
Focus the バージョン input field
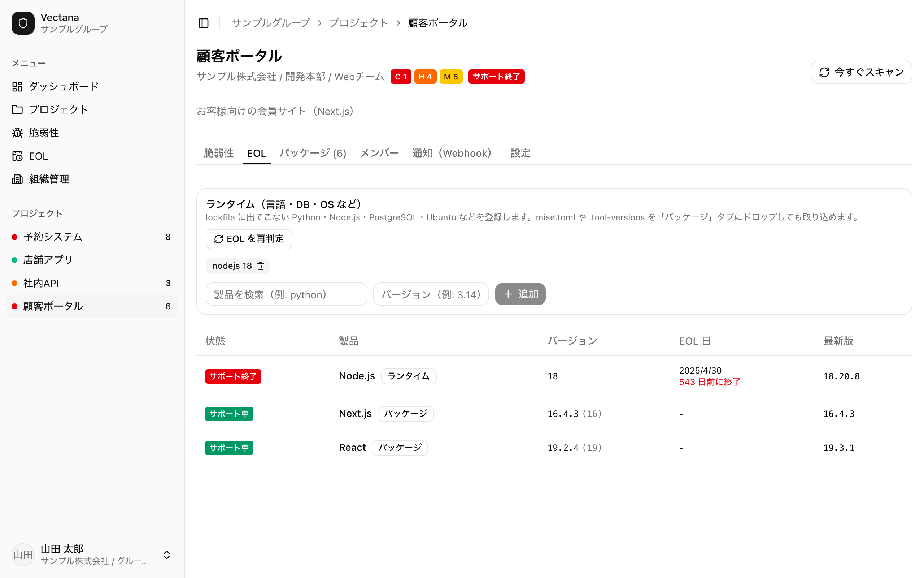tap(431, 294)
